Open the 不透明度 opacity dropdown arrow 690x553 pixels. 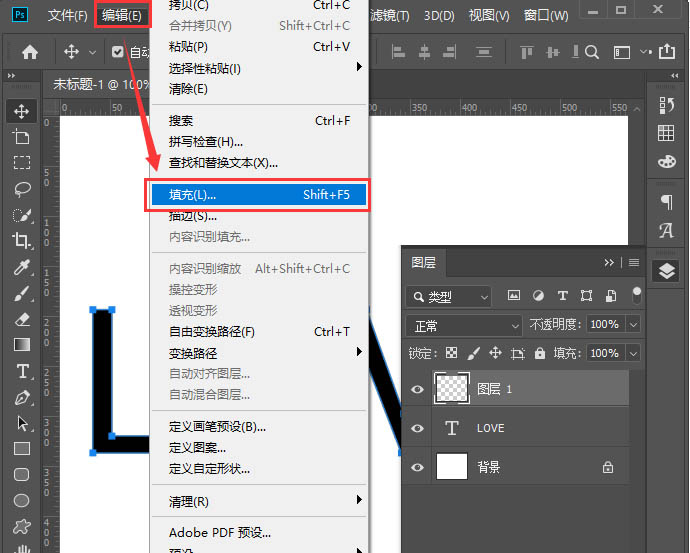click(633, 325)
